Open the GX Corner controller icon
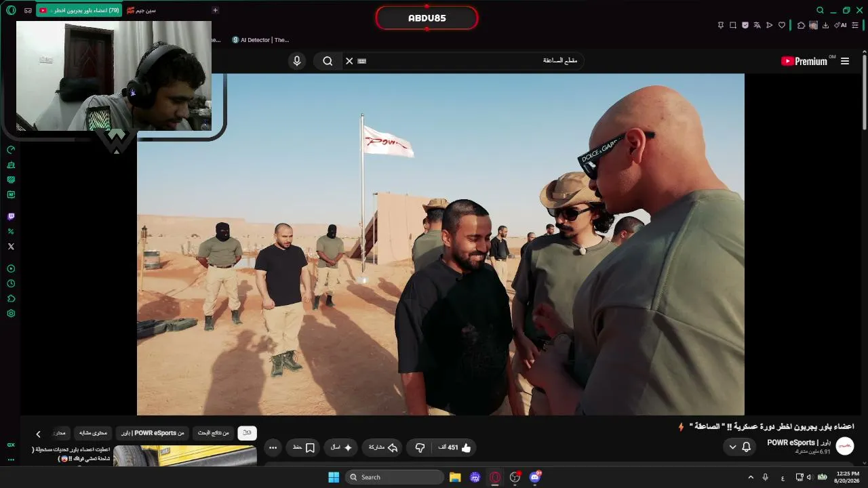 click(x=28, y=11)
